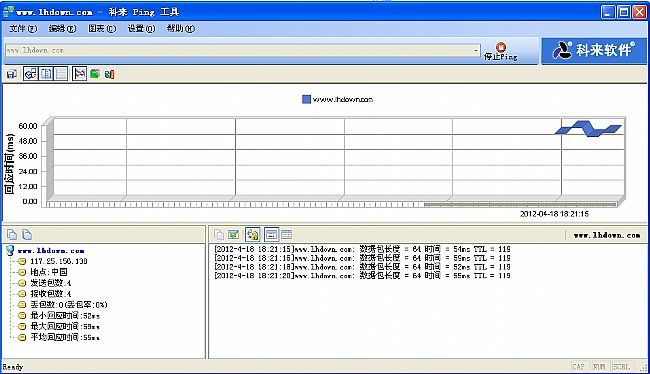Maximize the Ping tool window
This screenshot has height=374, width=650.
pyautogui.click(x=624, y=12)
